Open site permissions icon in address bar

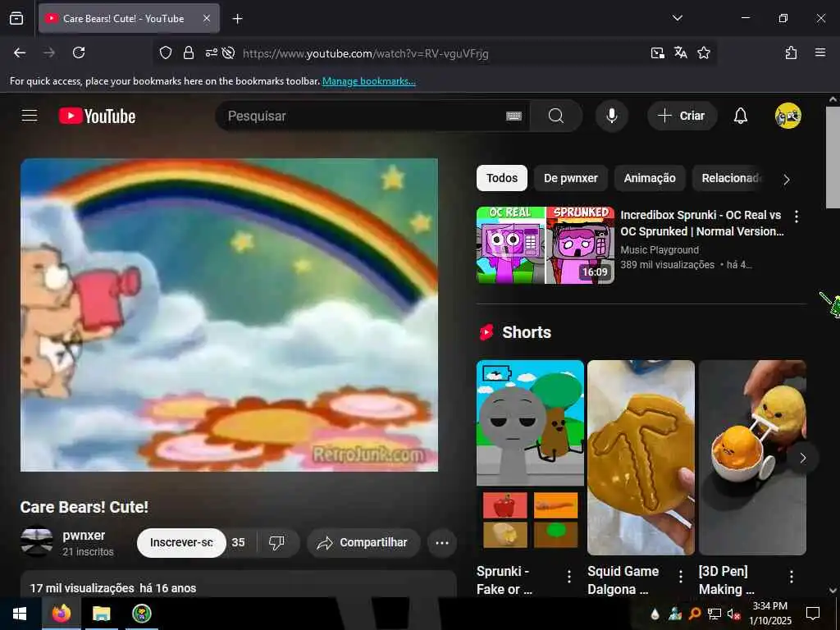[x=211, y=52]
